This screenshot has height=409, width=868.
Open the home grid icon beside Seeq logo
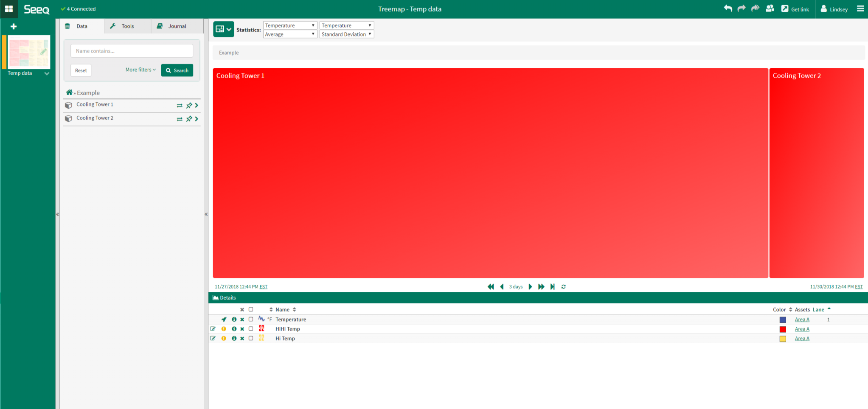(9, 9)
